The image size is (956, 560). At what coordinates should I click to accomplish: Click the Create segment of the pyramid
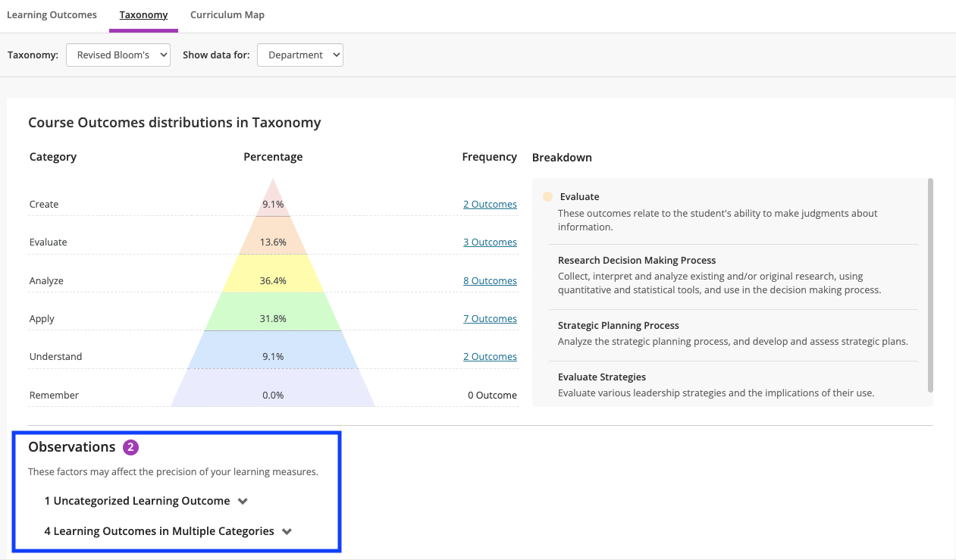pos(273,204)
